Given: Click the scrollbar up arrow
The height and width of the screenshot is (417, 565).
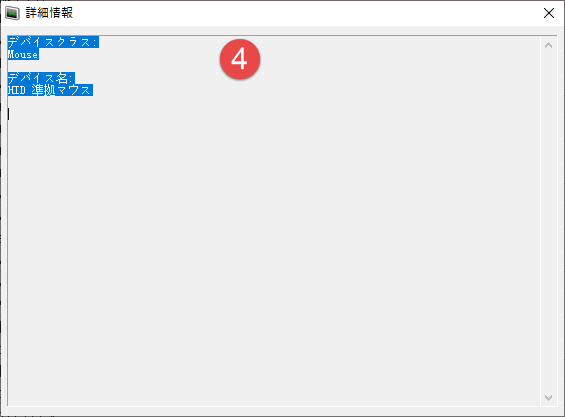Looking at the screenshot, I should point(548,45).
